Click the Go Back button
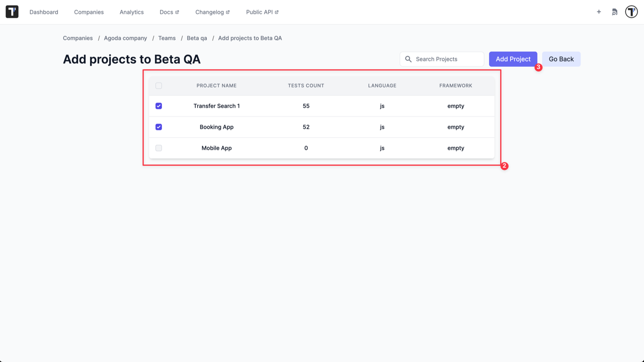644x362 pixels. point(560,59)
